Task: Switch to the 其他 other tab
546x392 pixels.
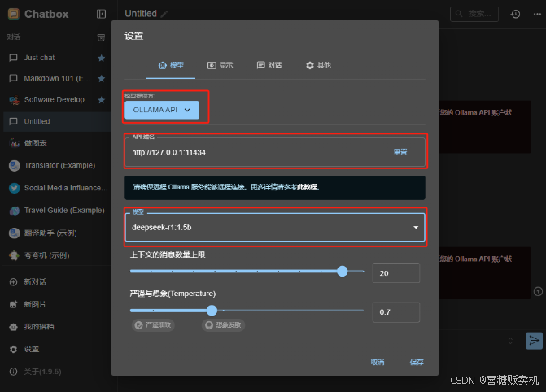Action: coord(318,65)
